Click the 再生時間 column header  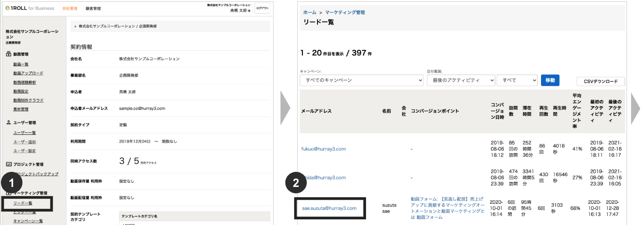point(560,111)
